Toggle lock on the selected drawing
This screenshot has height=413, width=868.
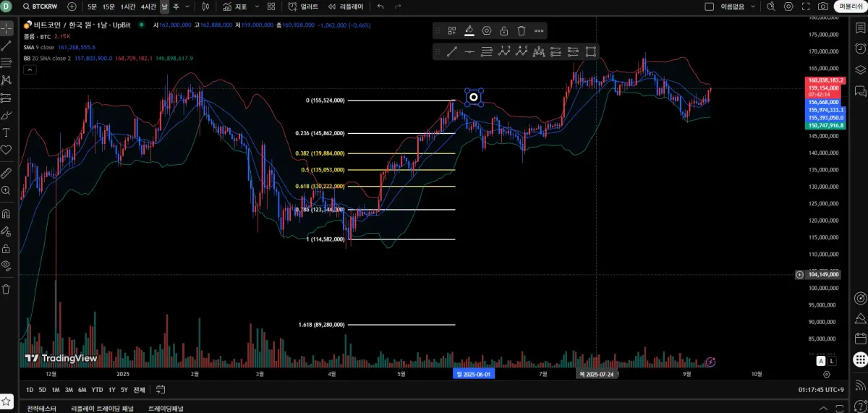pyautogui.click(x=504, y=30)
